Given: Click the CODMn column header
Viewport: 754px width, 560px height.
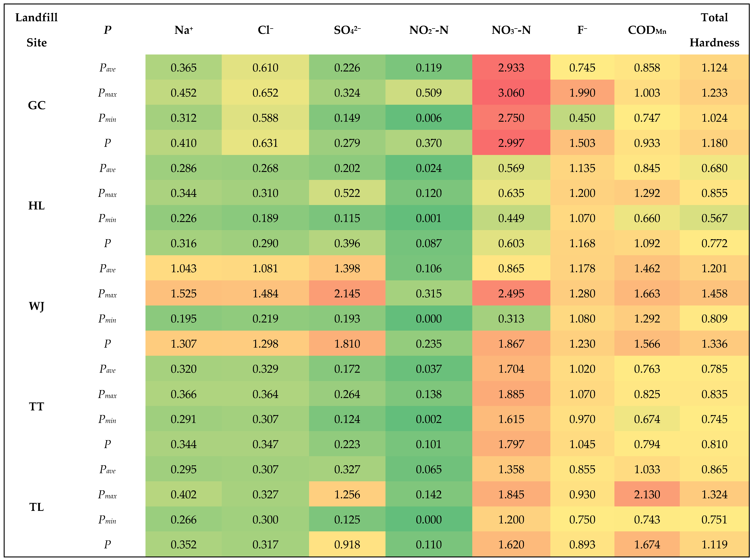Looking at the screenshot, I should coord(647,30).
